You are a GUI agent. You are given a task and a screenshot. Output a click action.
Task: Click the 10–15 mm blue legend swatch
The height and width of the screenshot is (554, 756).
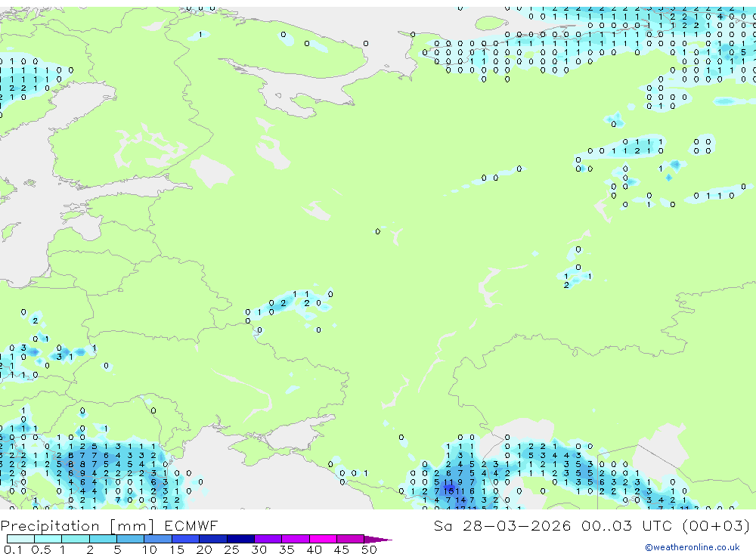[x=158, y=539]
